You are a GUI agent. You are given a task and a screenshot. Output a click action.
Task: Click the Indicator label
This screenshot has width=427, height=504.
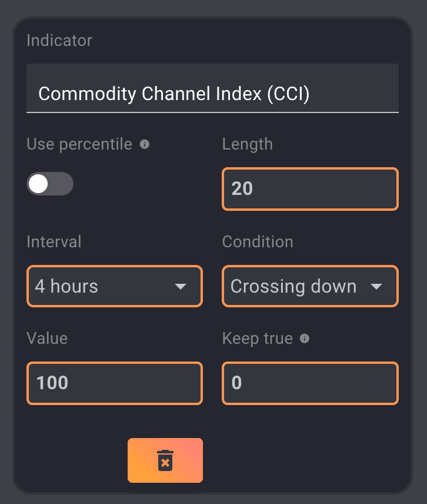[59, 41]
